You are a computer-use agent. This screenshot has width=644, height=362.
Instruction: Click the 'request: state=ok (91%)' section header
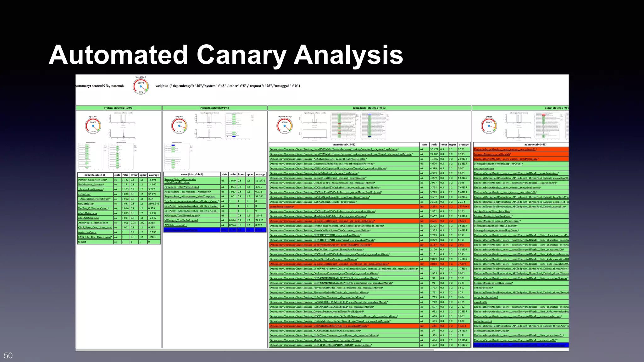[214, 108]
